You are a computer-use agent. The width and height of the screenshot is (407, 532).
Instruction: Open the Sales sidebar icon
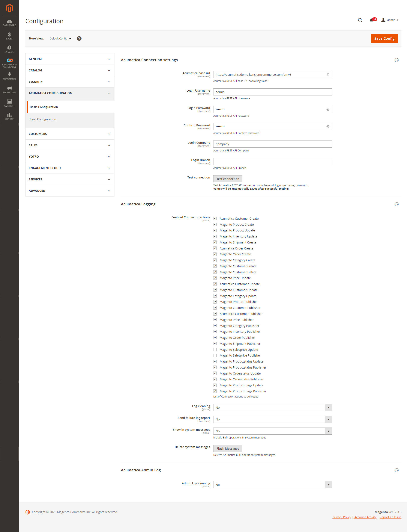coord(9,36)
